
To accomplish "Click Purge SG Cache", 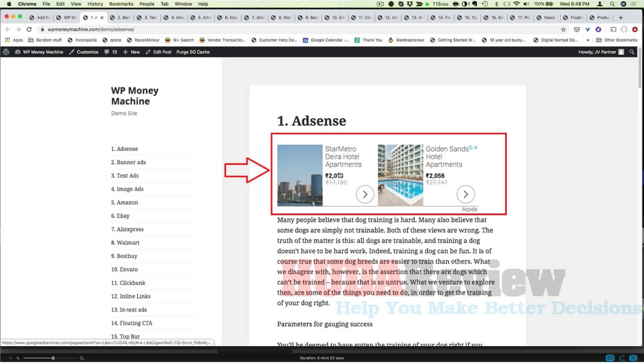I will 193,52.
